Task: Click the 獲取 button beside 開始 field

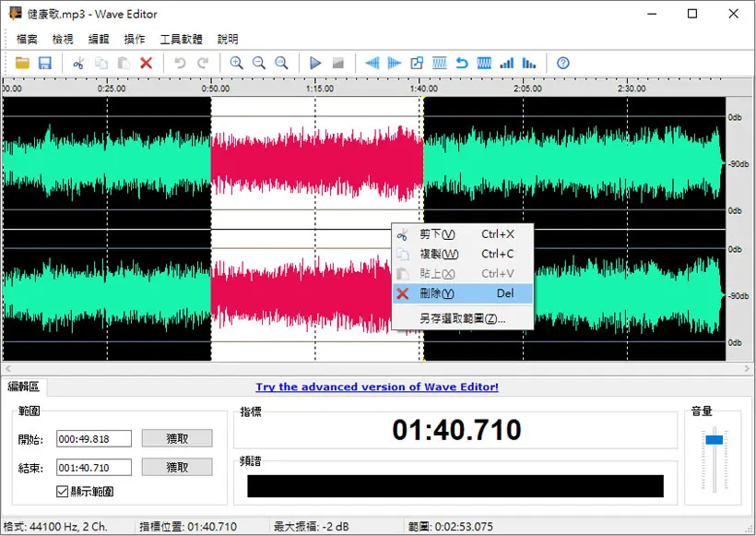Action: (177, 438)
